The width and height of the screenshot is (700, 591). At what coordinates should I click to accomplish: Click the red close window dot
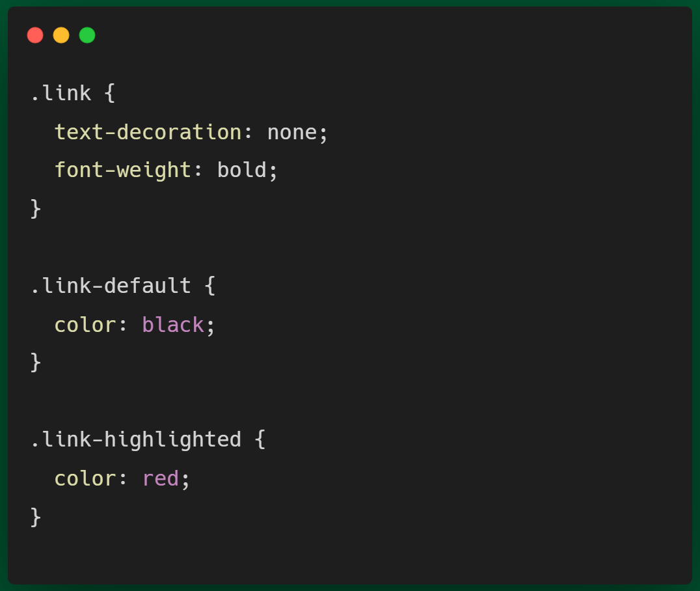[x=35, y=35]
